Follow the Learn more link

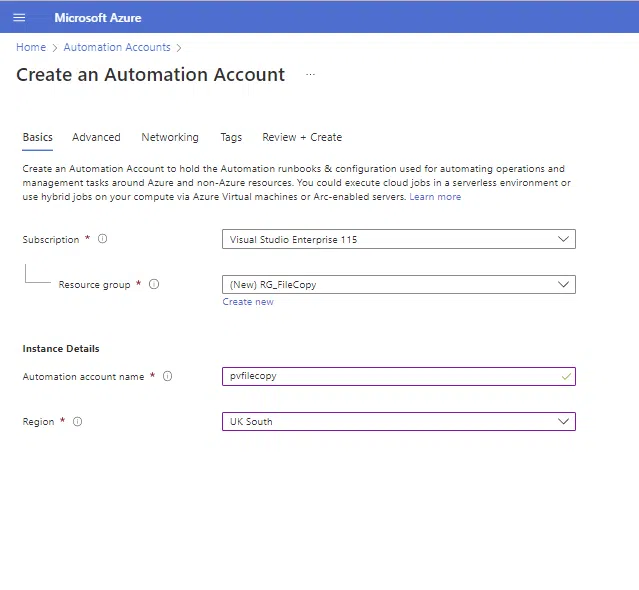(x=435, y=197)
